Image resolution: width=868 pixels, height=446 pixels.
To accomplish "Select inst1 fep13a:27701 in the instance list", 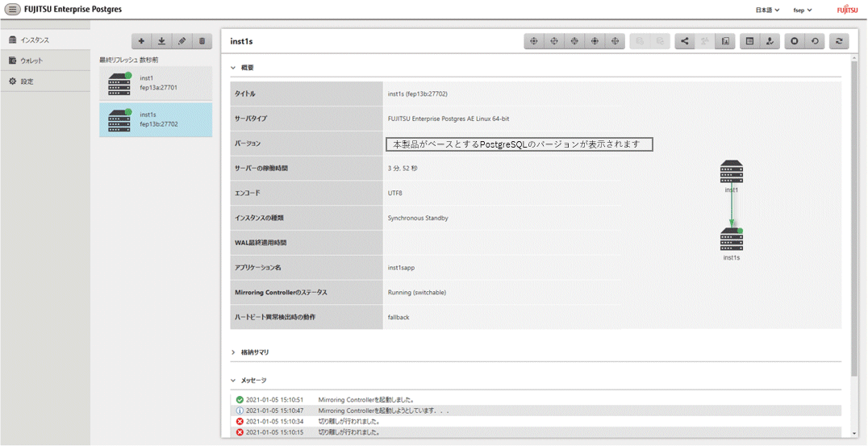I will [156, 83].
